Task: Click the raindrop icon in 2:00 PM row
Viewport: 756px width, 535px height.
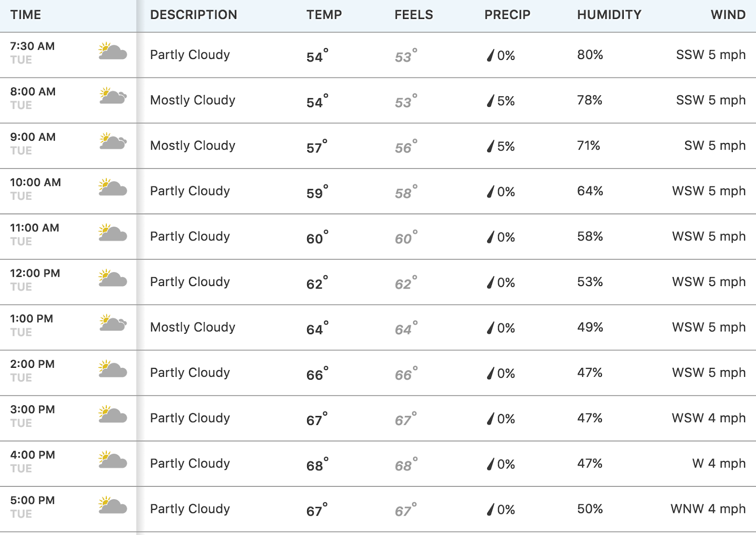Action: pyautogui.click(x=490, y=373)
